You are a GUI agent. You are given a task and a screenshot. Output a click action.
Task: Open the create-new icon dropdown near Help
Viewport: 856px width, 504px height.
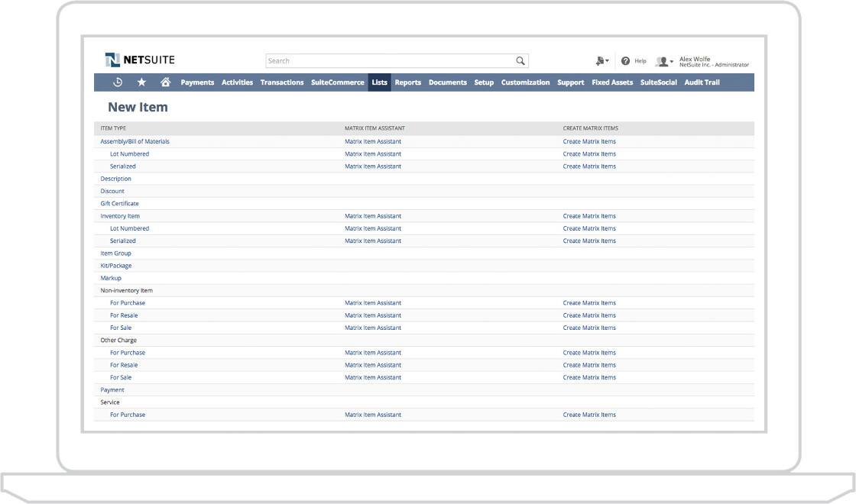click(x=602, y=61)
